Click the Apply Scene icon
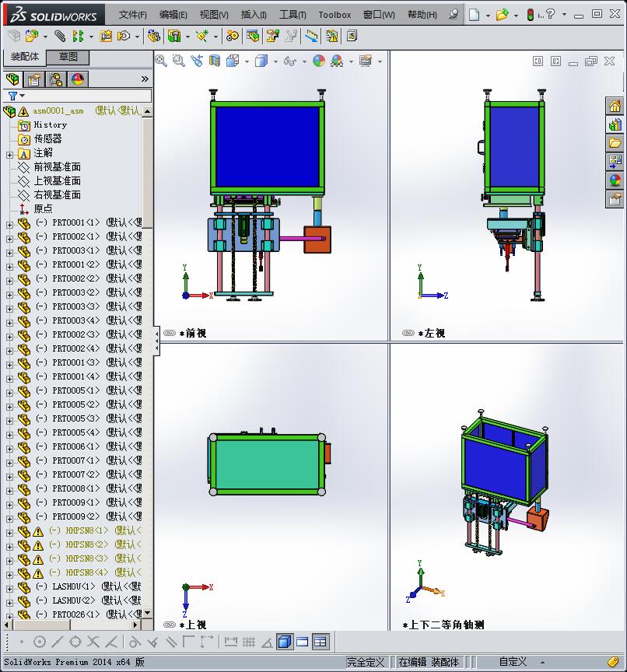The height and width of the screenshot is (672, 627). 337,61
